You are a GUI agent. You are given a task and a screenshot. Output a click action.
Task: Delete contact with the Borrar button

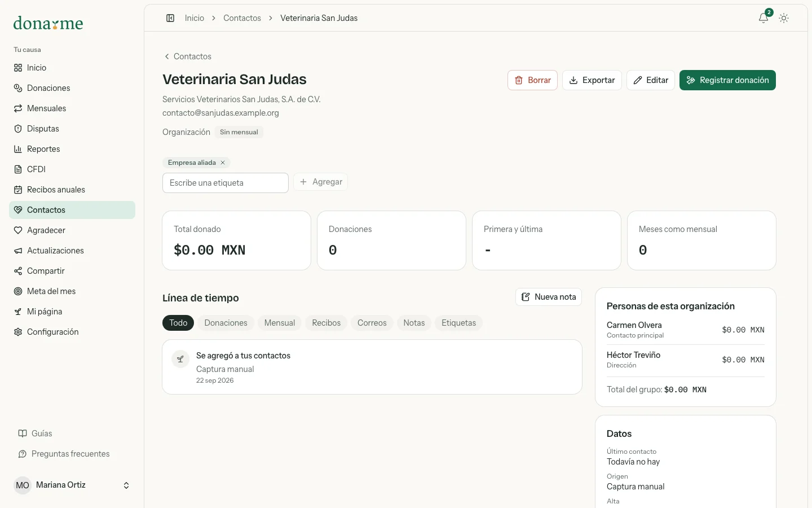(532, 80)
